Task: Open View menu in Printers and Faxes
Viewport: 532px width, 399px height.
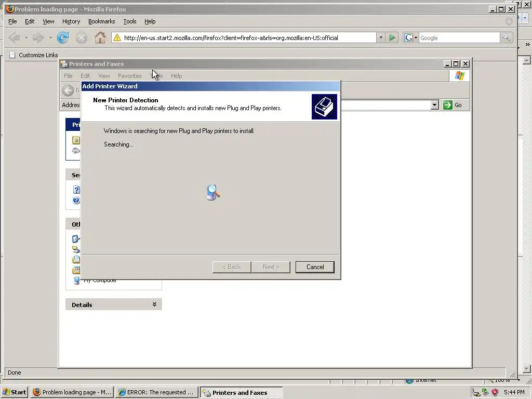Action: click(104, 76)
